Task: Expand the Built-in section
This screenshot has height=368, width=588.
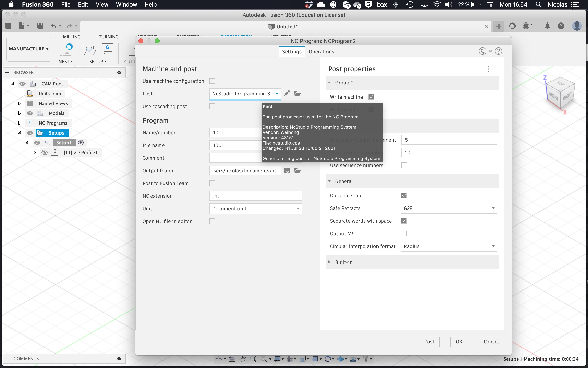Action: click(329, 262)
